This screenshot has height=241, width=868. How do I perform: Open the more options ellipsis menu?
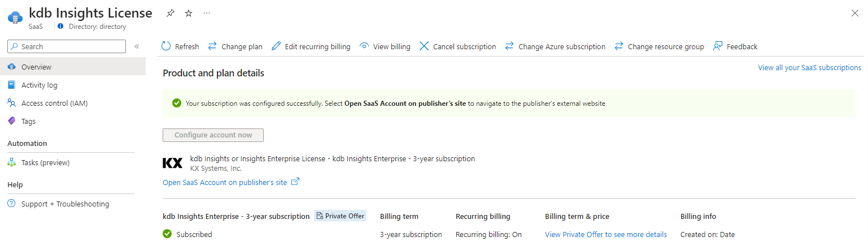click(207, 13)
